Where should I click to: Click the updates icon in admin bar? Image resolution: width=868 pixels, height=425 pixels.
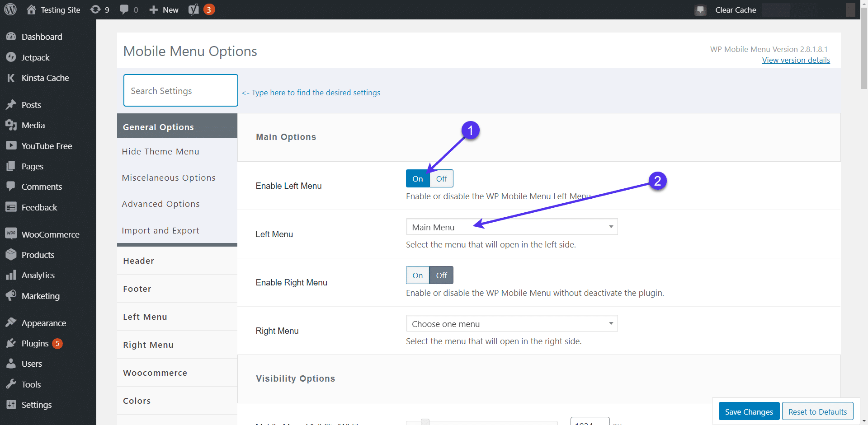[x=95, y=9]
